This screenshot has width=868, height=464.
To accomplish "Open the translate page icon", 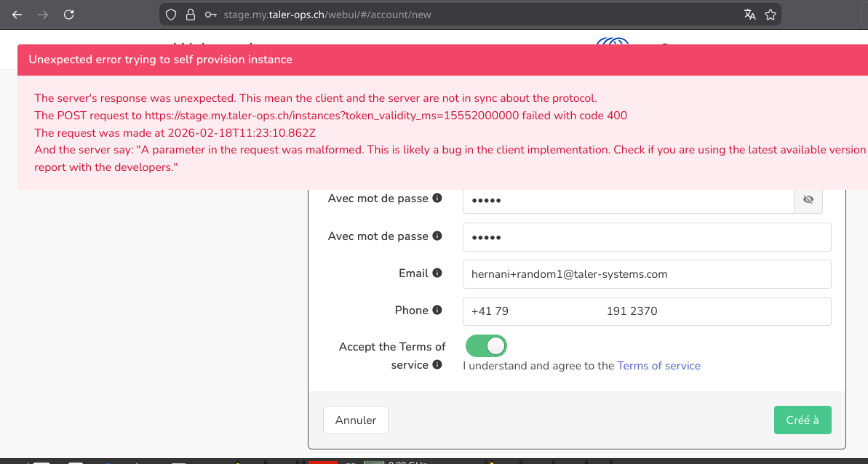I will click(x=750, y=14).
